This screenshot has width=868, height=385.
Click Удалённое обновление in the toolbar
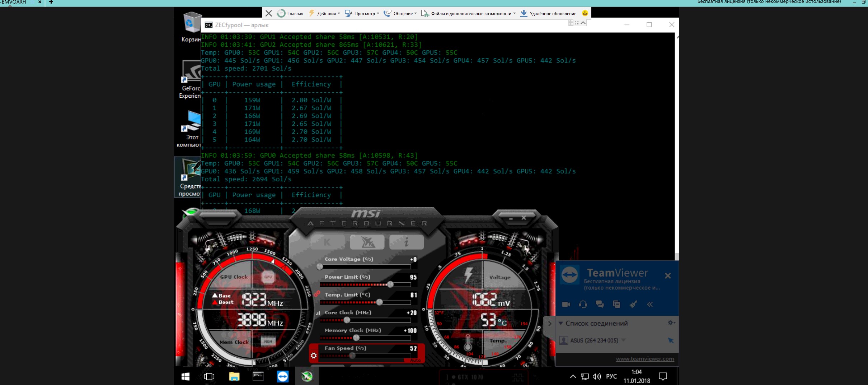(548, 13)
